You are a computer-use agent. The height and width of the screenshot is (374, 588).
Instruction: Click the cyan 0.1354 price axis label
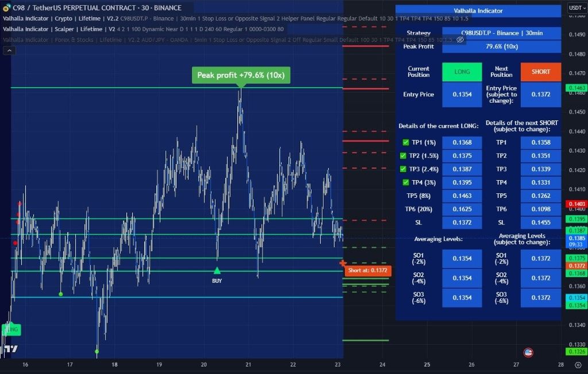tap(577, 298)
